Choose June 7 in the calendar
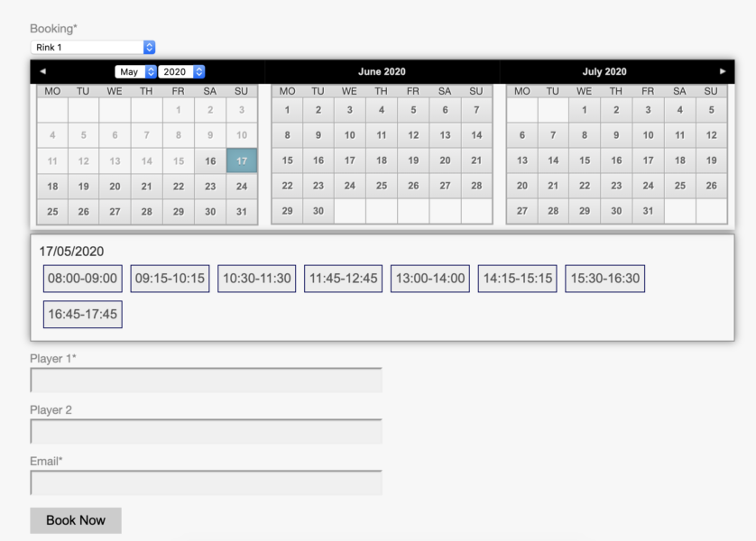This screenshot has height=541, width=756. click(476, 110)
